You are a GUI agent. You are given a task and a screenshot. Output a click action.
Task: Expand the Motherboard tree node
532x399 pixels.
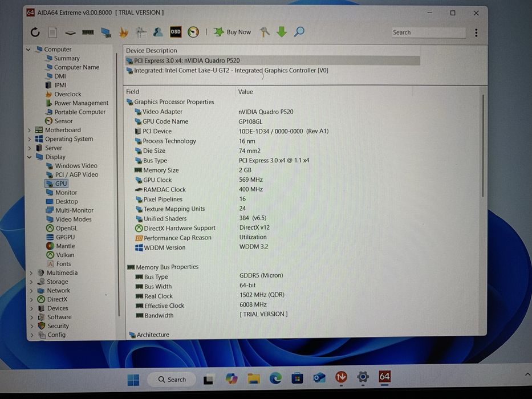(x=30, y=131)
